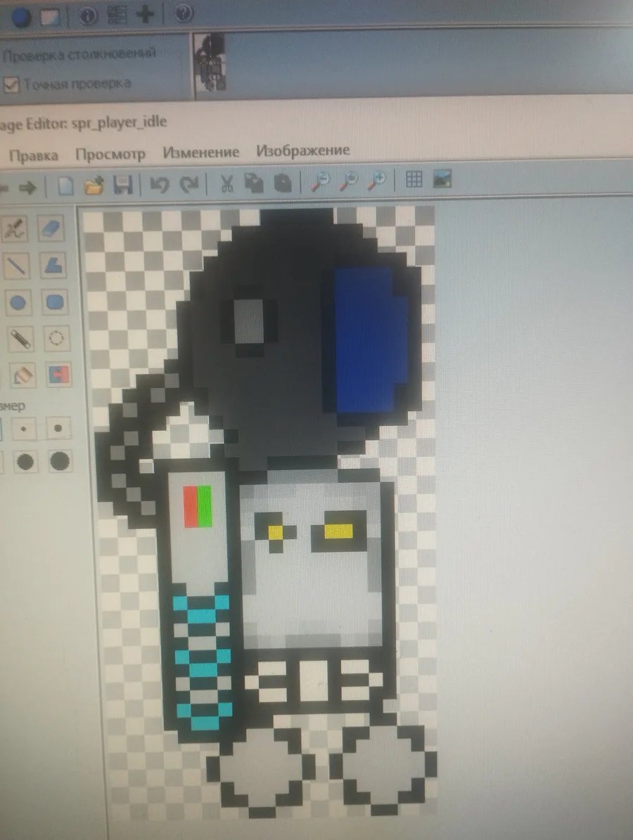Select the Spray paint tool
633x840 pixels.
tap(15, 228)
